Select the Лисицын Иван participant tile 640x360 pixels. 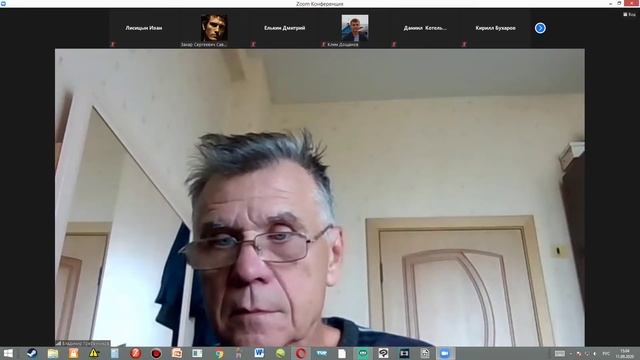tap(144, 28)
